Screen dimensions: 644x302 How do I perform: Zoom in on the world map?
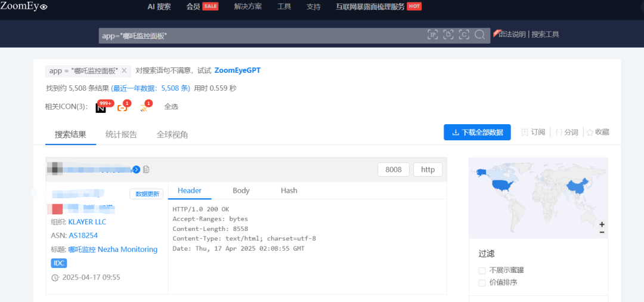coord(602,224)
